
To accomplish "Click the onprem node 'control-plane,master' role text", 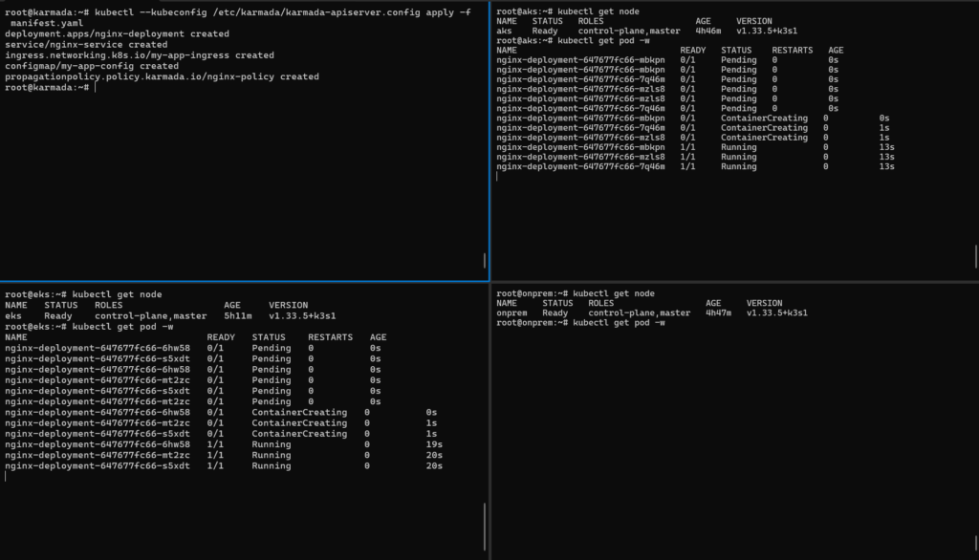I will [639, 312].
